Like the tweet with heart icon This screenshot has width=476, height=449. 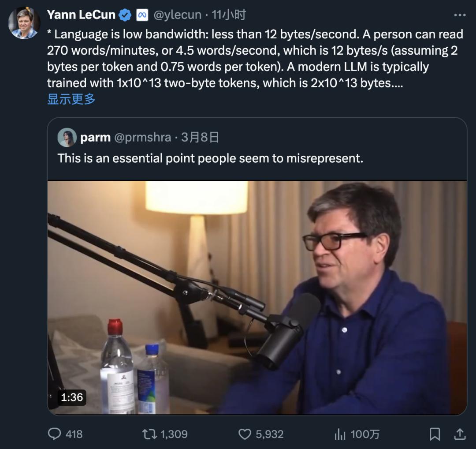[x=245, y=434]
